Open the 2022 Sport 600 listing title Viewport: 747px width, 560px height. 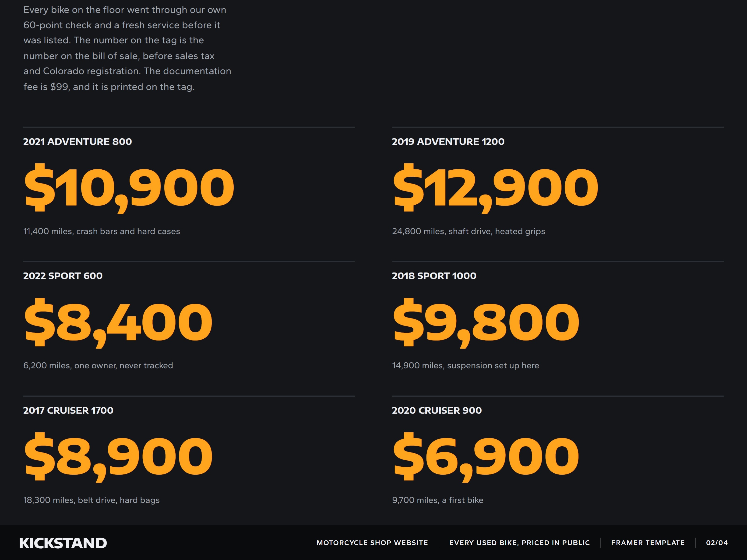63,276
